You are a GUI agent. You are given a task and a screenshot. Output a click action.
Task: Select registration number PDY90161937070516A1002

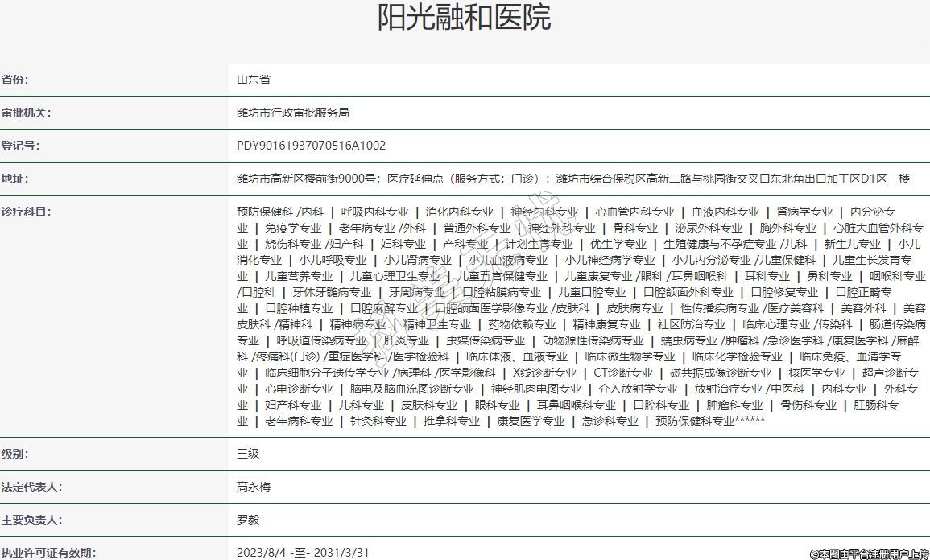(311, 146)
